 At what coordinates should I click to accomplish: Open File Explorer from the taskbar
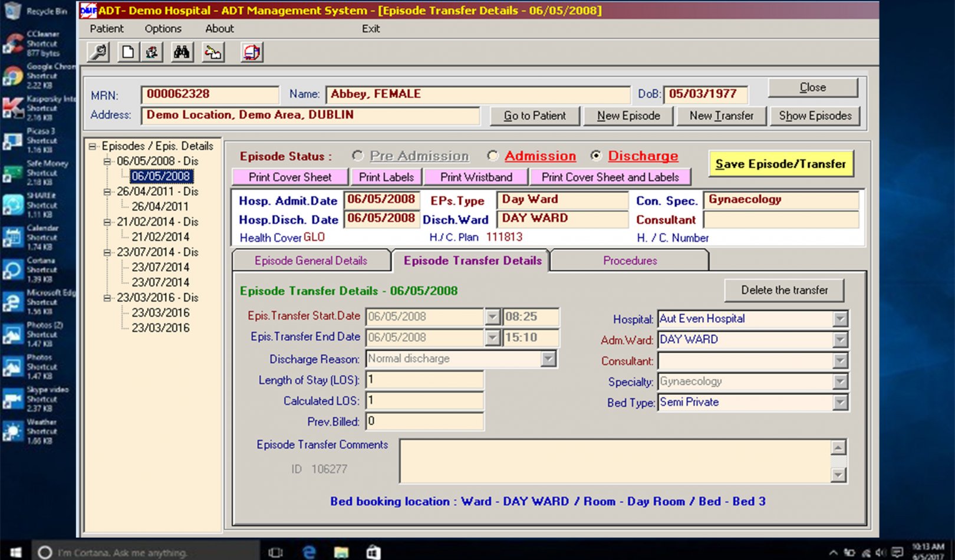pos(341,552)
